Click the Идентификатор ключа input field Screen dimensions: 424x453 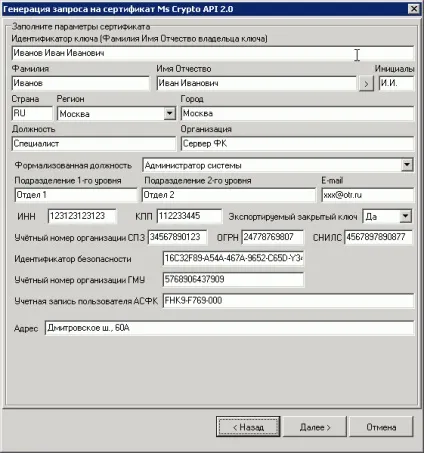click(x=213, y=53)
